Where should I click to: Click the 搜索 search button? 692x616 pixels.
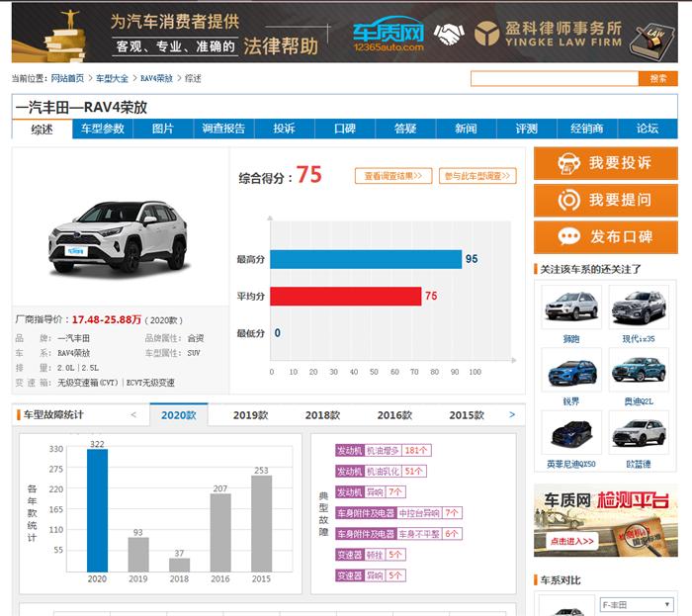(658, 78)
